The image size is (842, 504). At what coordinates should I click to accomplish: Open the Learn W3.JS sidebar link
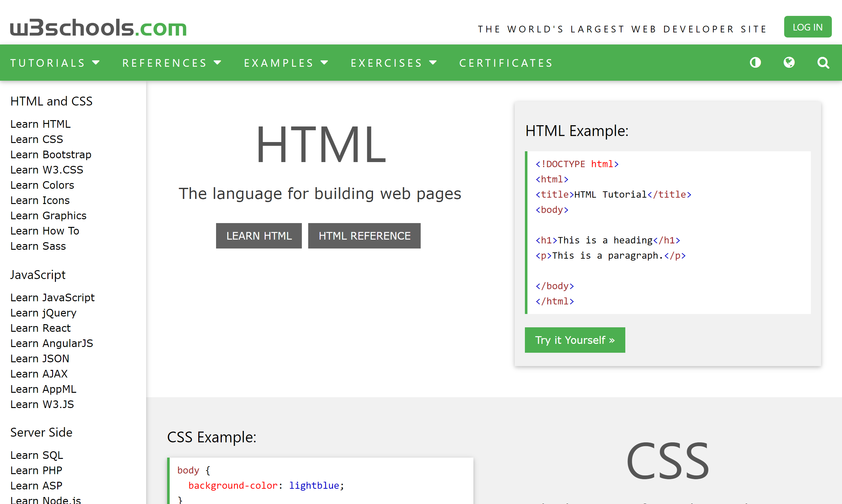point(42,405)
